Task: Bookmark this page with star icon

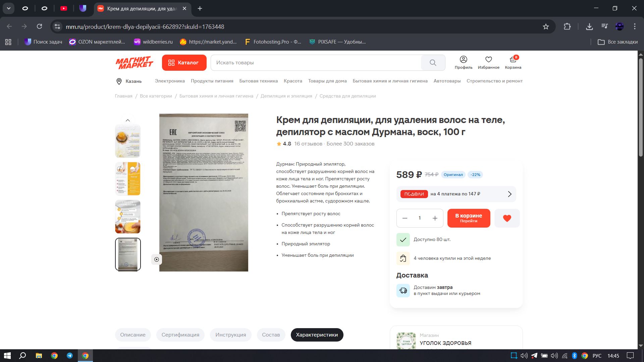Action: (x=546, y=26)
